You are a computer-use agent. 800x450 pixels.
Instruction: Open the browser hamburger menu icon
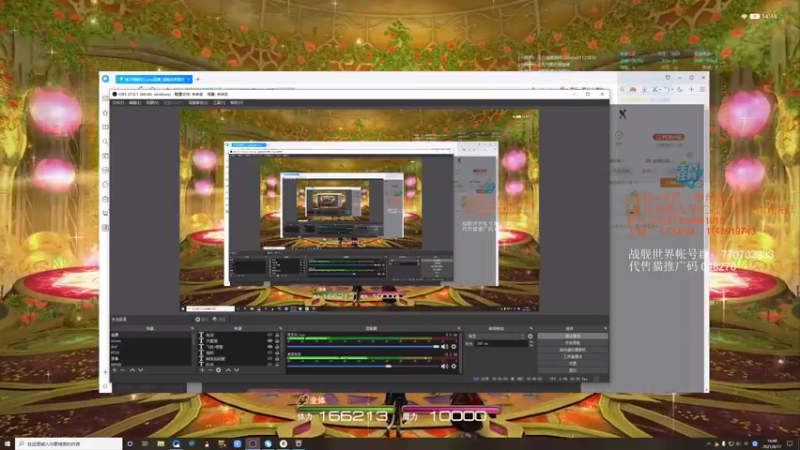(x=703, y=89)
